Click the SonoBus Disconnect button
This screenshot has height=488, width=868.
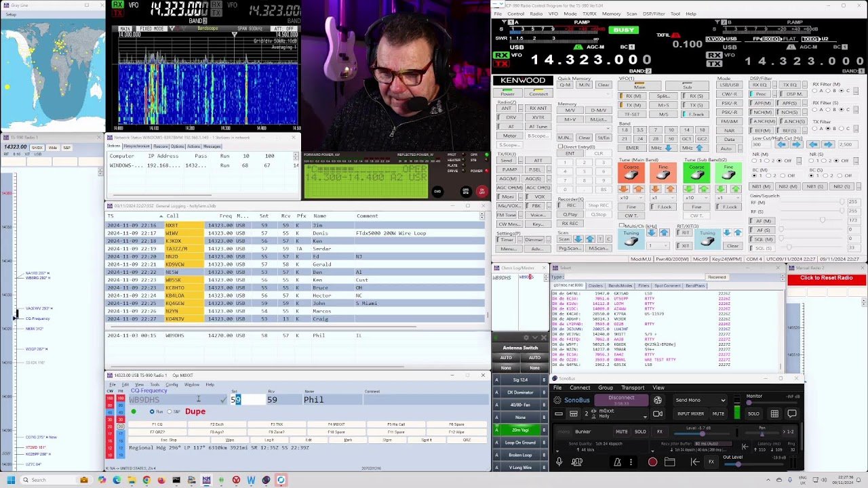click(x=621, y=399)
